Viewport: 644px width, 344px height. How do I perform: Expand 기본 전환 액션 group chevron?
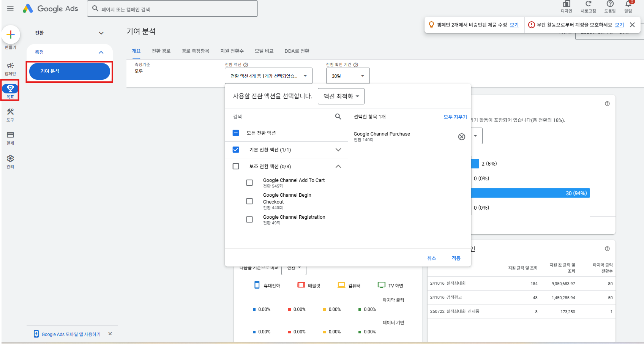[x=338, y=150]
